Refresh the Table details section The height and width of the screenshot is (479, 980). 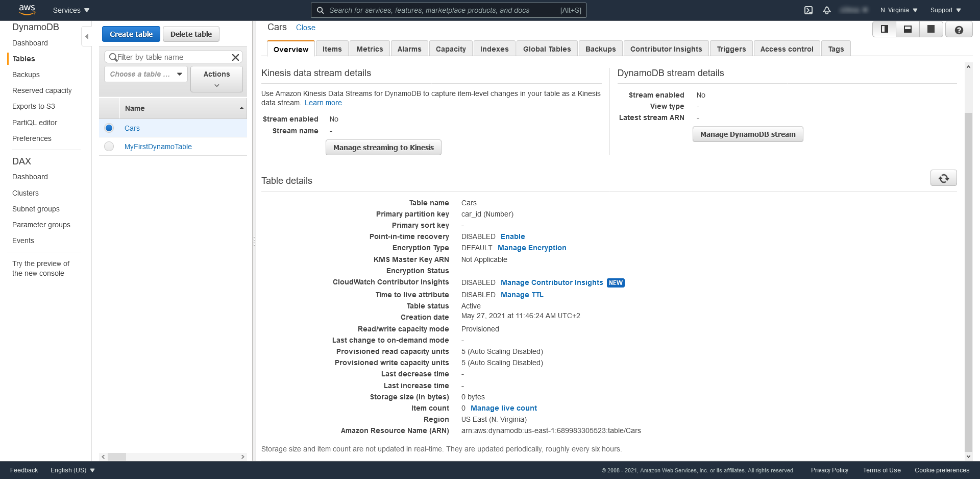pyautogui.click(x=944, y=178)
